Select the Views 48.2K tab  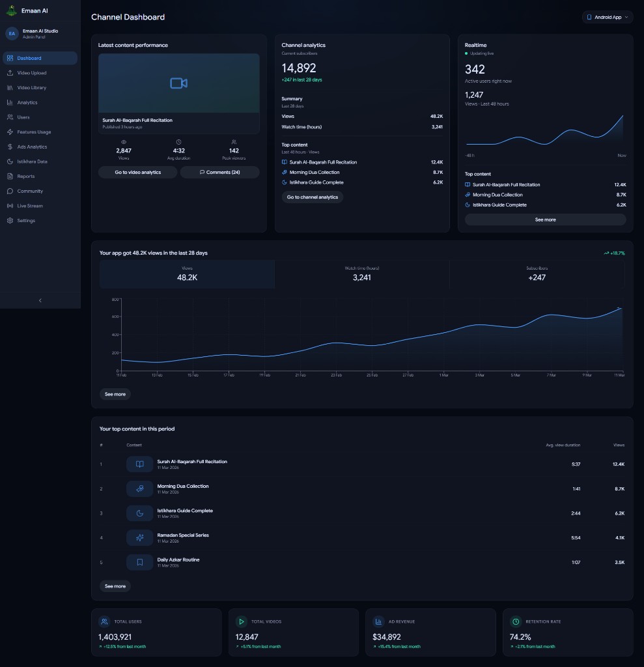[187, 274]
